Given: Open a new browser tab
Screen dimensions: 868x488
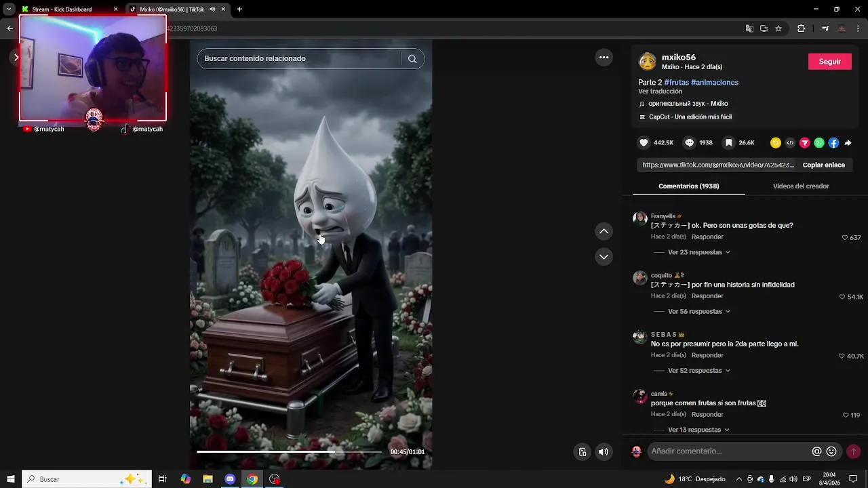Looking at the screenshot, I should [239, 9].
